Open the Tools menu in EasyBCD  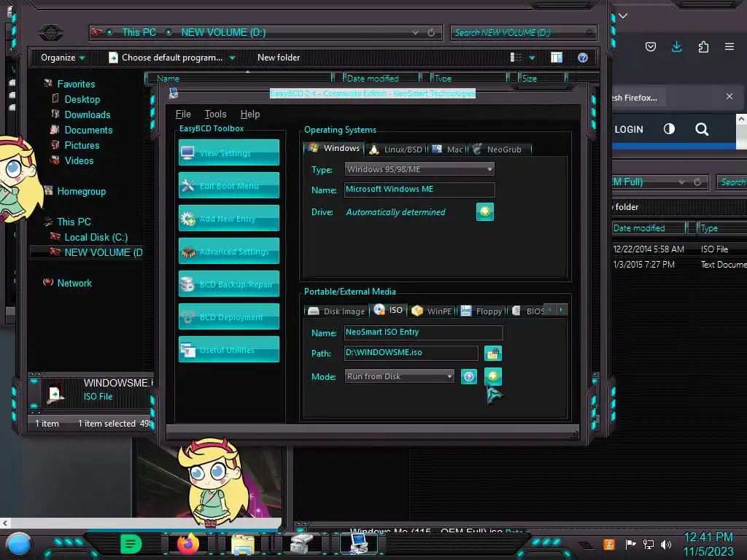pos(215,114)
